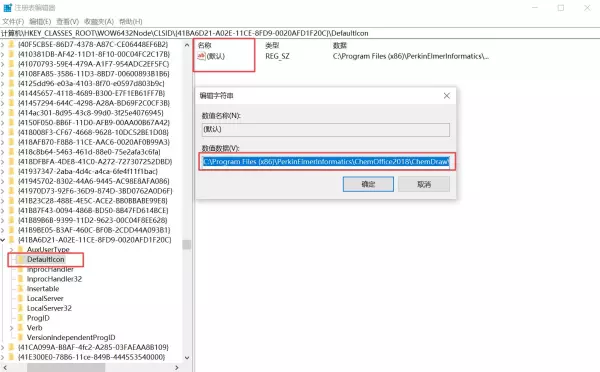Expand the {41B9BE05-B3AF-460C-BF0B-2CDD44A093B1} key
The width and height of the screenshot is (600, 372).
click(3, 230)
